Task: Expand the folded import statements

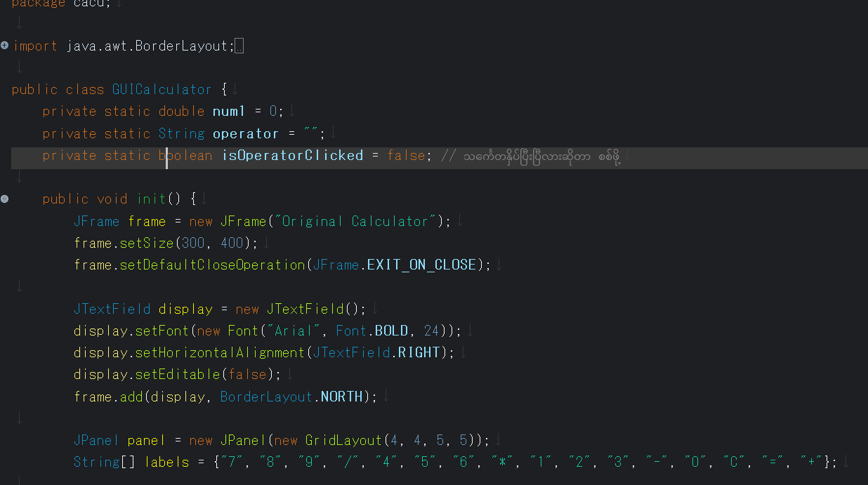Action: (x=5, y=46)
